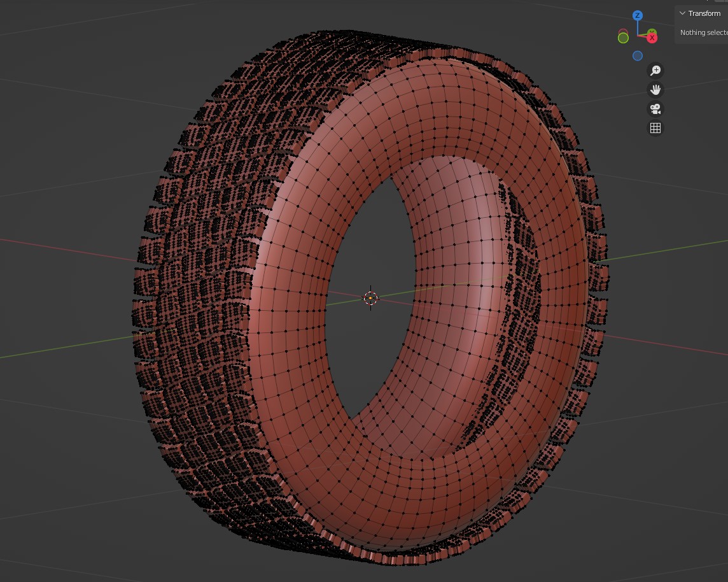The image size is (728, 582).
Task: Click the unlabeled blue negative-Z gizmo circle
Action: pos(638,56)
